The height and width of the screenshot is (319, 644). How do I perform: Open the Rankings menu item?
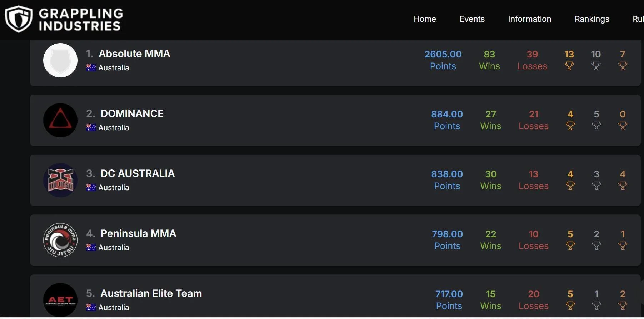(592, 19)
